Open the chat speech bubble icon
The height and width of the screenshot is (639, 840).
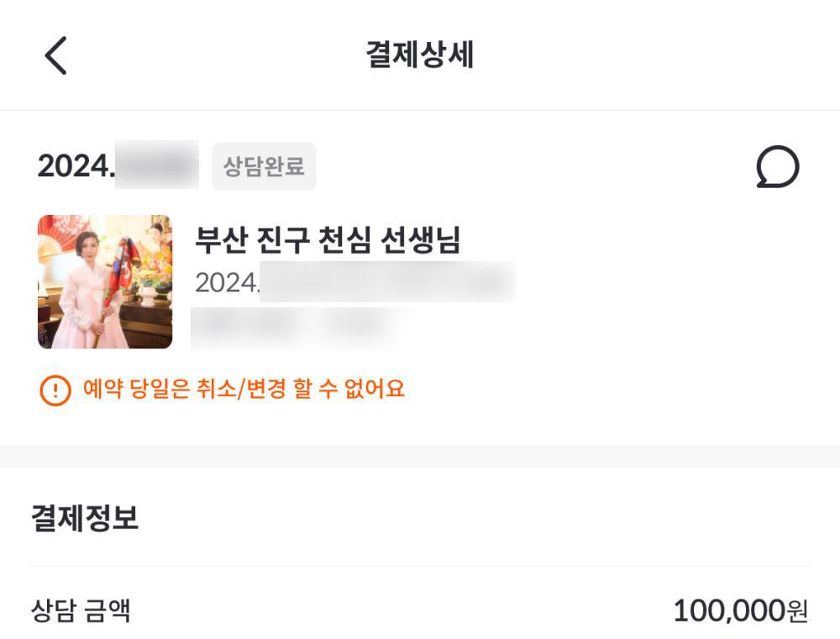click(777, 167)
